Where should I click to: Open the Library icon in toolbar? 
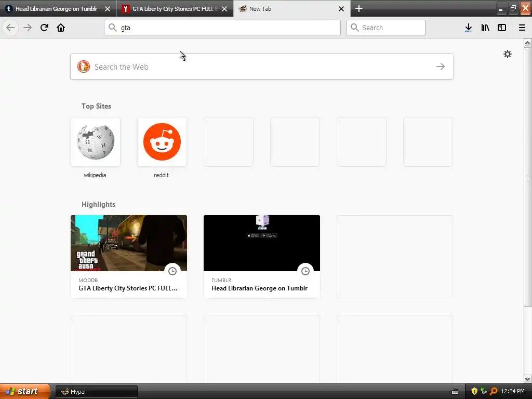point(485,28)
